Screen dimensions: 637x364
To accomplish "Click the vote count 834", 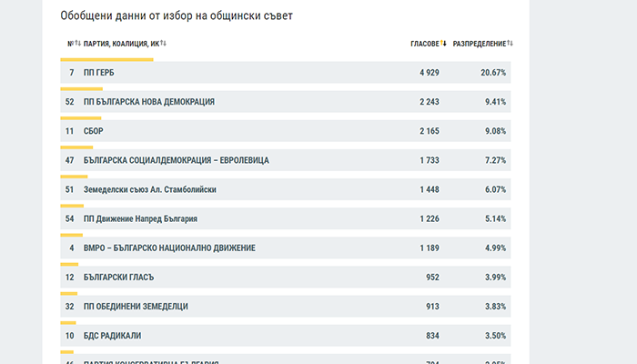I will pos(432,336).
